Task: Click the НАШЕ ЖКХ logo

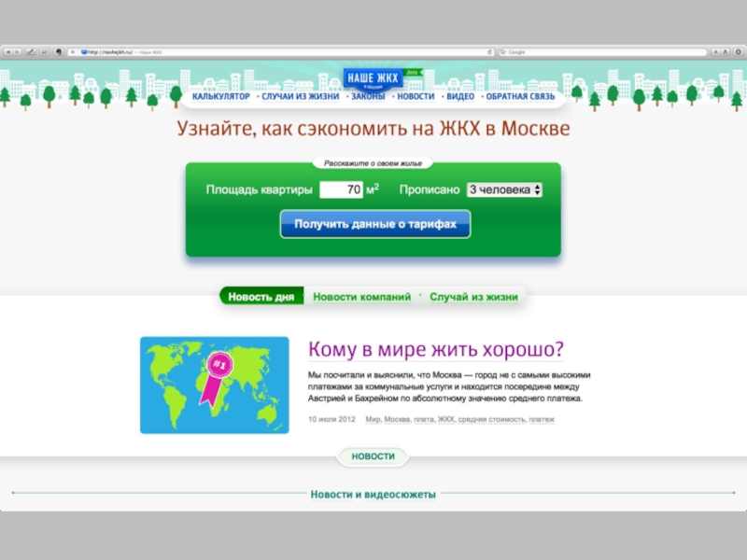Action: 373,79
